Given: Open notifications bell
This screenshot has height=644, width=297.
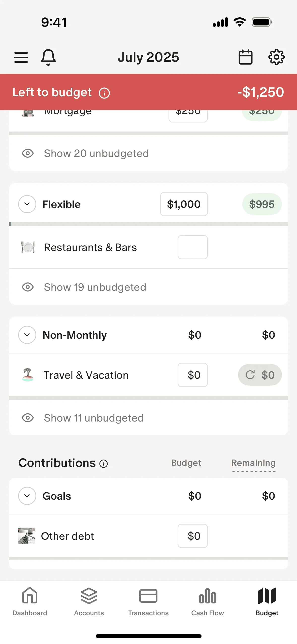Looking at the screenshot, I should tap(48, 57).
